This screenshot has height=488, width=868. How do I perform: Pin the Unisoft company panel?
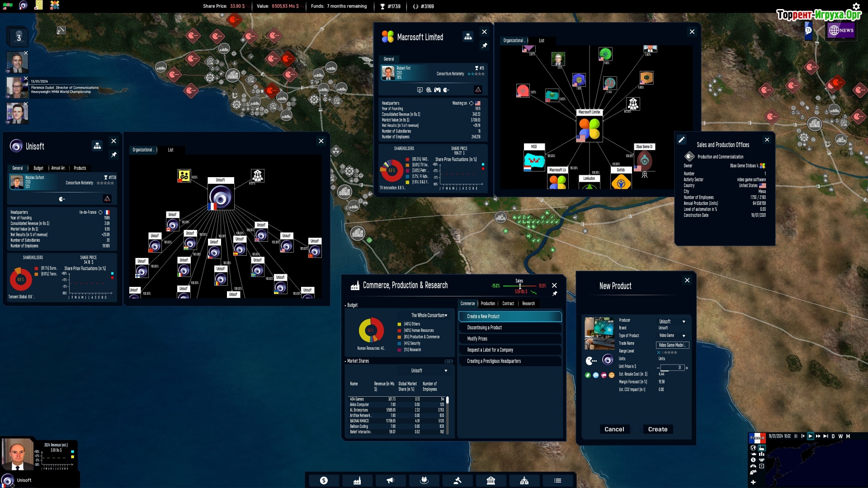coord(114,155)
